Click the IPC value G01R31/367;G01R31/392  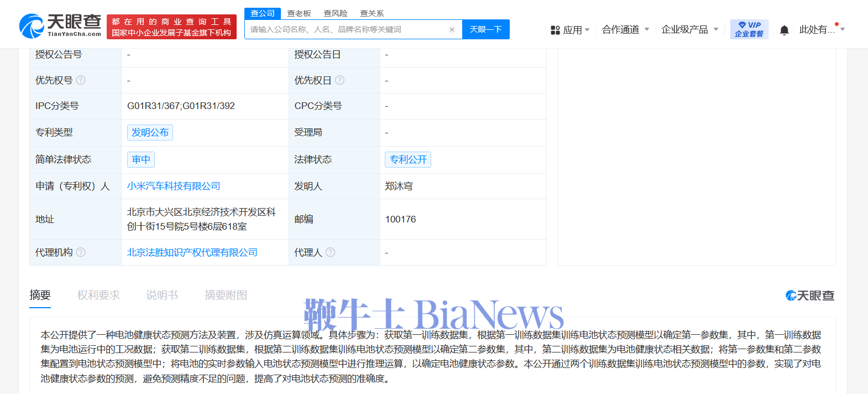(x=181, y=106)
